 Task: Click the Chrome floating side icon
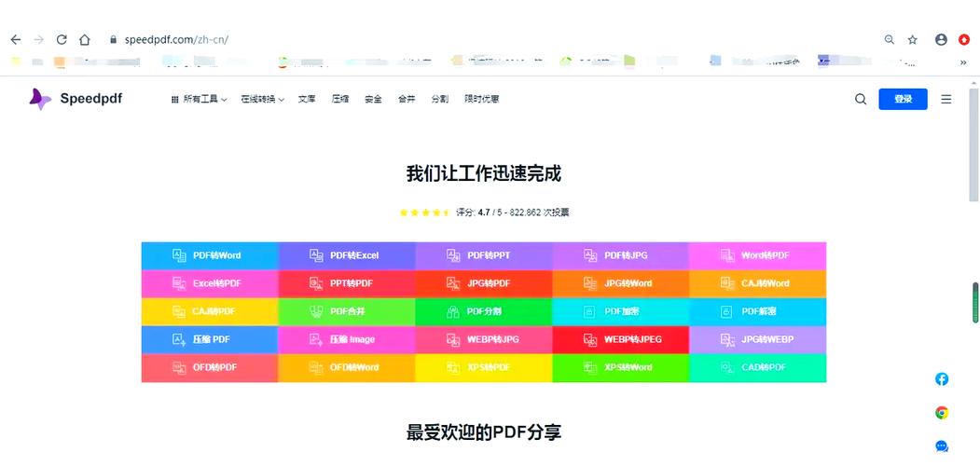pos(942,413)
